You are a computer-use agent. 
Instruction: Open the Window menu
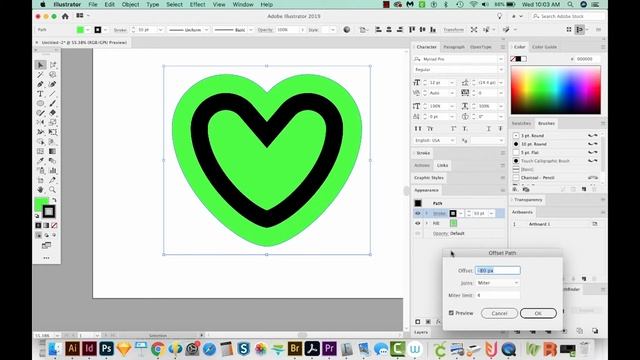243,4
